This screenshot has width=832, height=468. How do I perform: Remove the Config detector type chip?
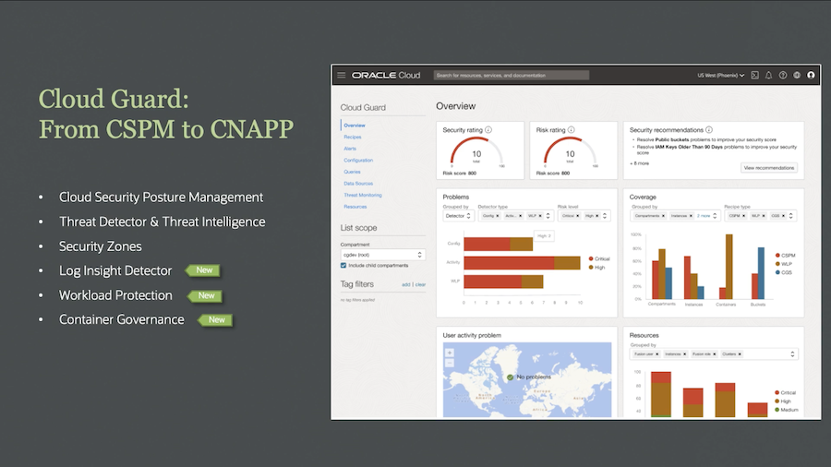pyautogui.click(x=497, y=216)
